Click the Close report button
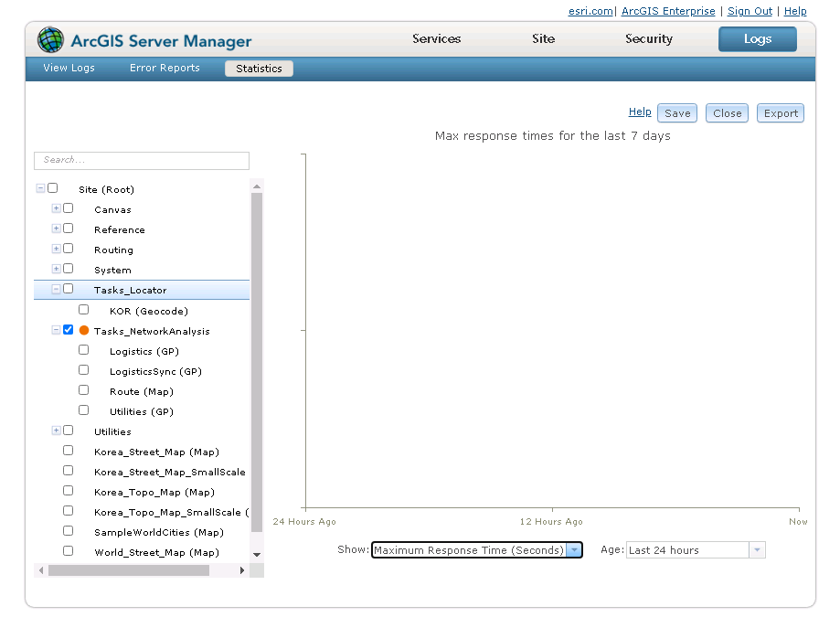 pos(727,113)
